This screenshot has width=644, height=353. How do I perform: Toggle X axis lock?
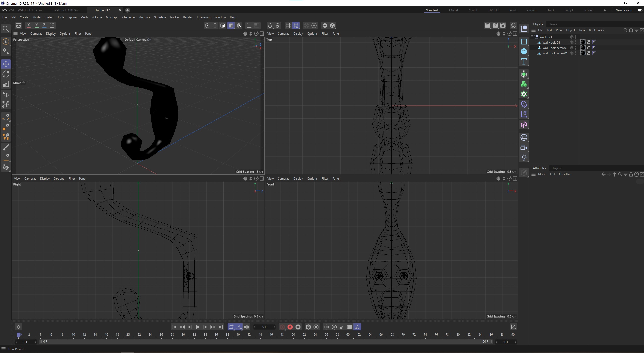29,25
